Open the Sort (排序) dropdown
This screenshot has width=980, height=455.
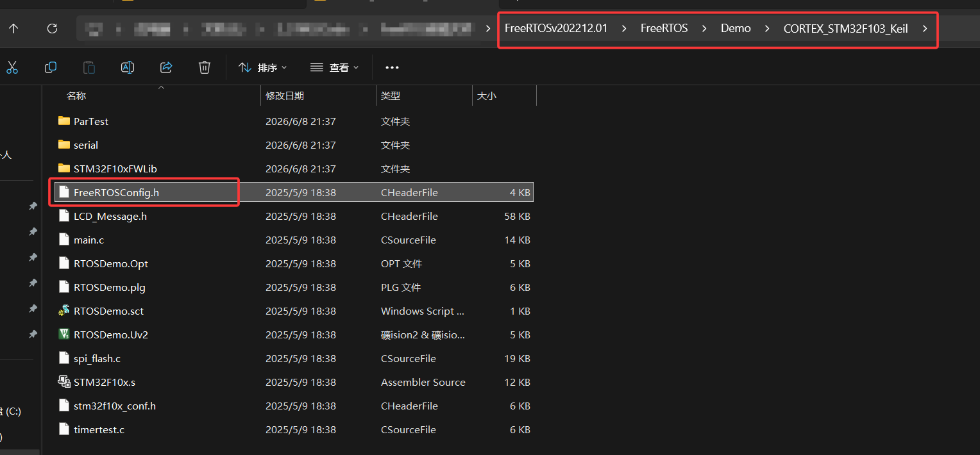[262, 67]
